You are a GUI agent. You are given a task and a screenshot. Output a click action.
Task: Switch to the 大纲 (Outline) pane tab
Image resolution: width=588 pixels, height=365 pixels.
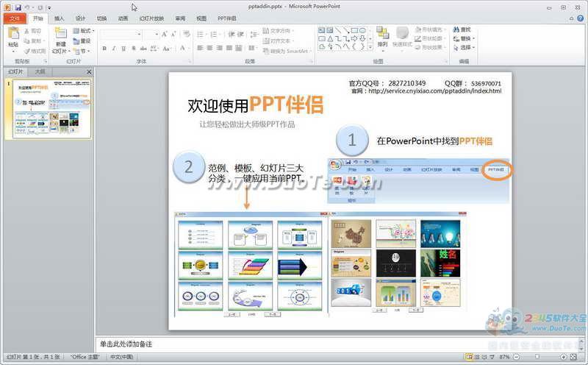coord(40,71)
